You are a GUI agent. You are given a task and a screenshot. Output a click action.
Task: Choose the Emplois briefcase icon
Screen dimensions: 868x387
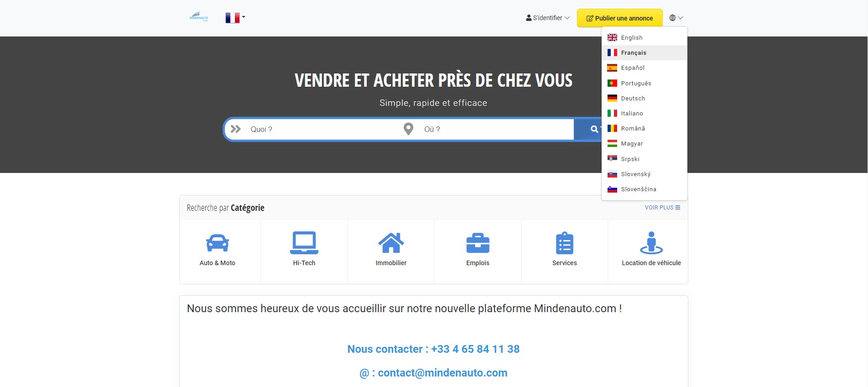[478, 243]
